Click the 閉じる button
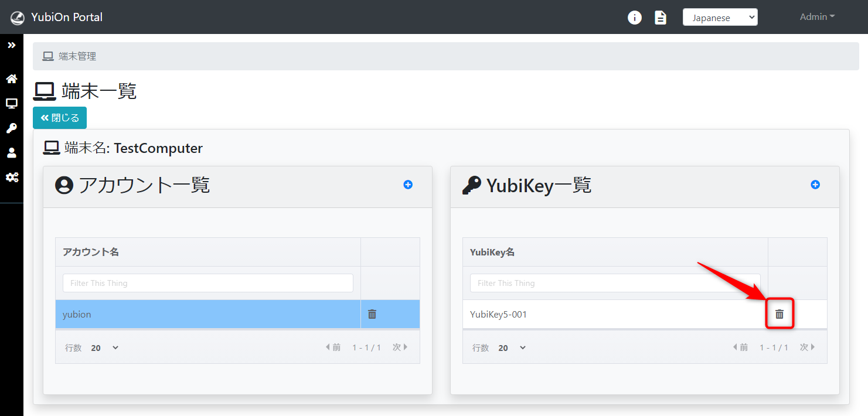The image size is (868, 416). [x=60, y=118]
